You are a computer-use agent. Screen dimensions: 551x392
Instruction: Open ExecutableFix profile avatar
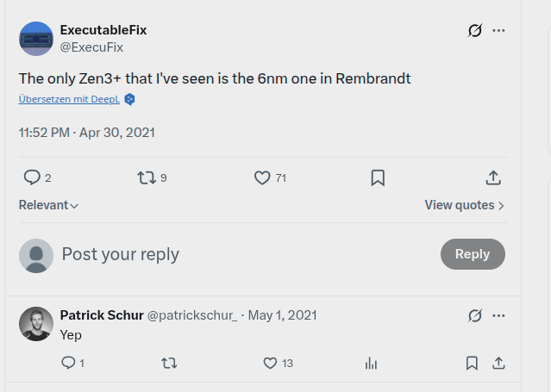point(36,39)
